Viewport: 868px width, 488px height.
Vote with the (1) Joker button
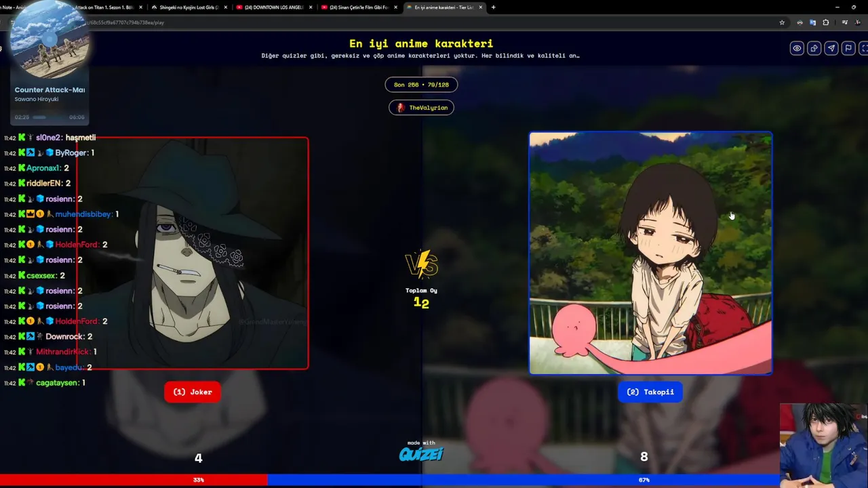[x=193, y=392]
